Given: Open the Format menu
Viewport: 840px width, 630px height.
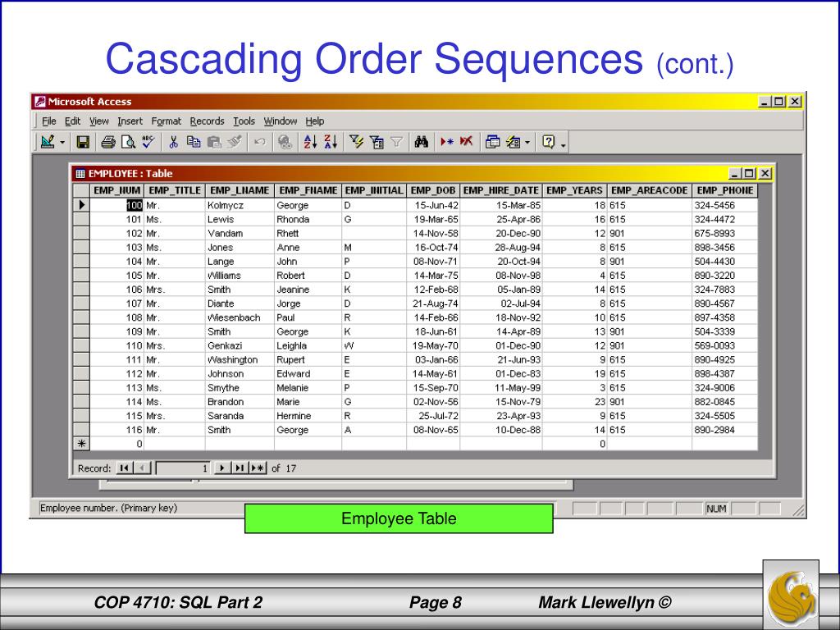Looking at the screenshot, I should tap(166, 121).
